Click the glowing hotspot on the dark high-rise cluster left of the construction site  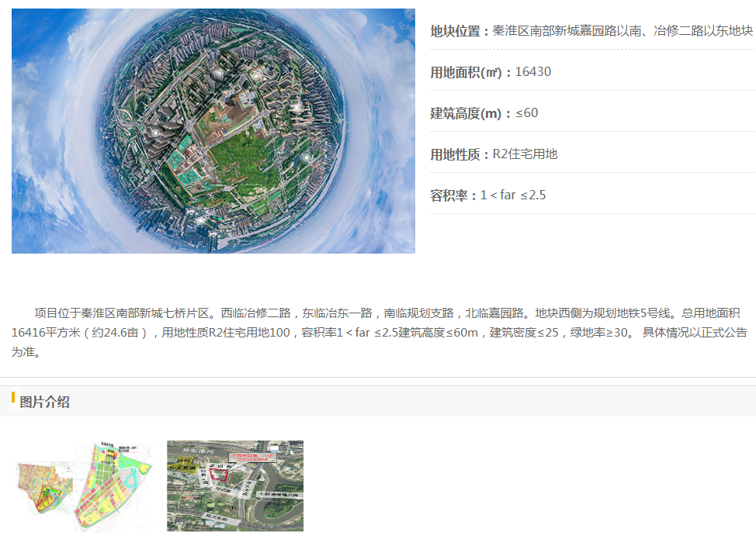click(x=155, y=133)
